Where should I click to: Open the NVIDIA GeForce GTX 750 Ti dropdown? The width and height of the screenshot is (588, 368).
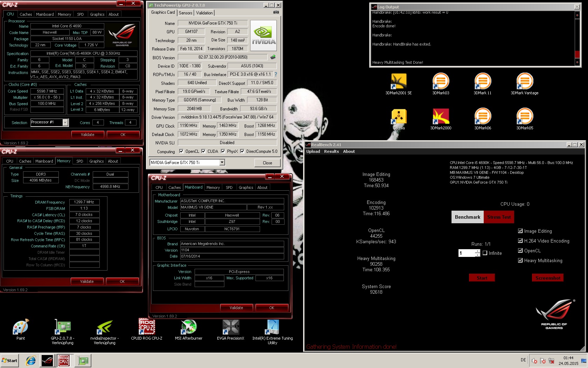tap(222, 163)
